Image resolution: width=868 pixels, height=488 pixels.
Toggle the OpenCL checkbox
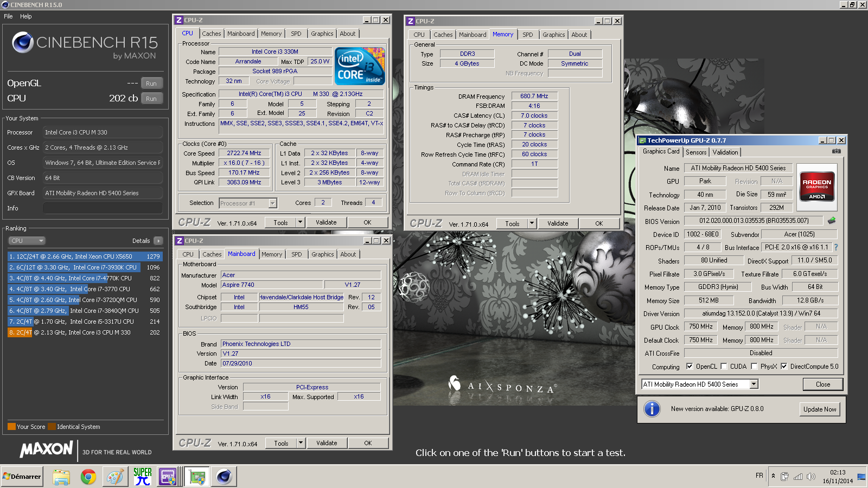click(690, 366)
